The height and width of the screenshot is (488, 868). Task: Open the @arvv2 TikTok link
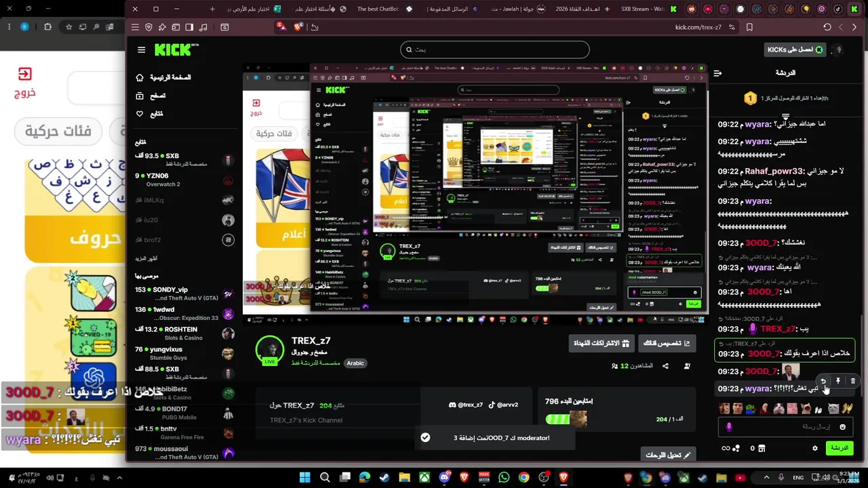503,405
